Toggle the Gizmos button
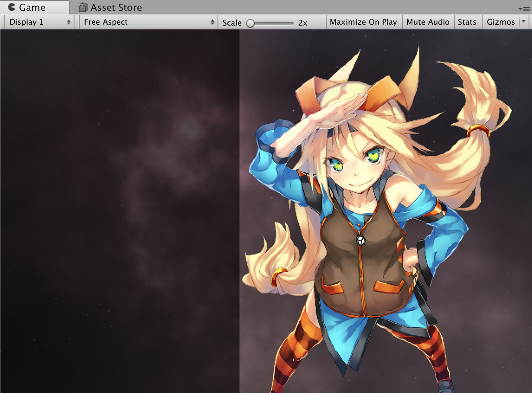This screenshot has height=393, width=532. coord(501,22)
